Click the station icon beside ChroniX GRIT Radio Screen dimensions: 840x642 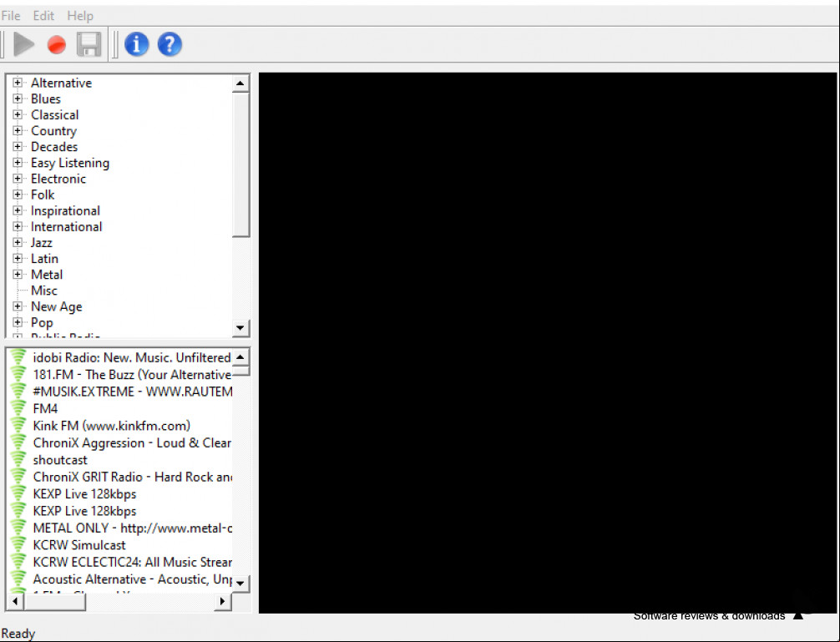18,477
